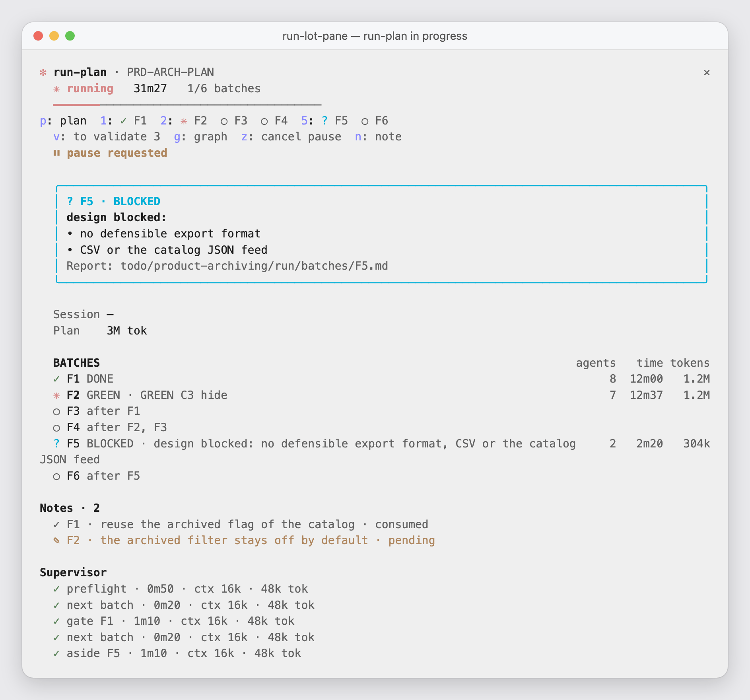Open the plan view via p: plan
Screen dimensions: 750x700
coord(63,121)
